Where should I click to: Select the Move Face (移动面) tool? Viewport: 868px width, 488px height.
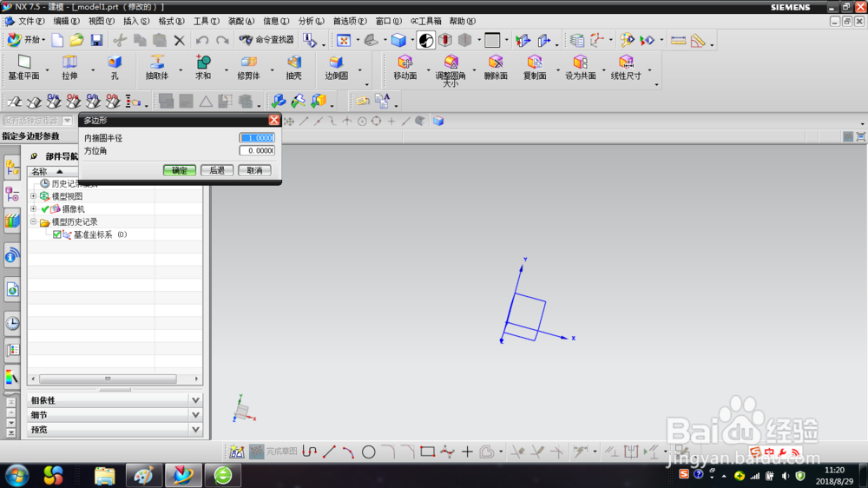[405, 68]
